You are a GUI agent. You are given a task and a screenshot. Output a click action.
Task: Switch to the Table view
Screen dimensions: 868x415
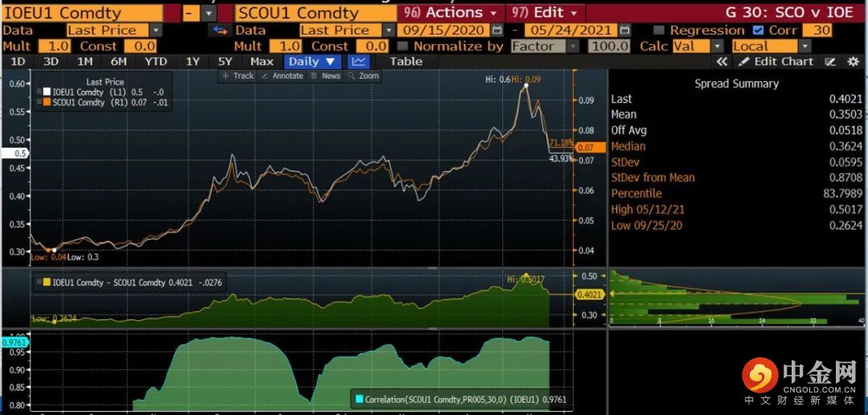coord(406,61)
